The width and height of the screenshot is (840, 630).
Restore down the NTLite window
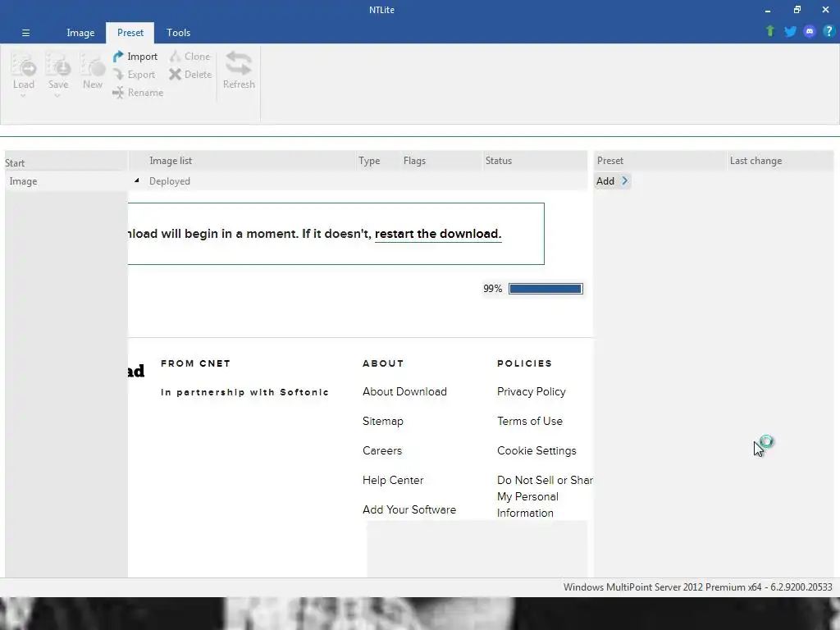[x=797, y=10]
